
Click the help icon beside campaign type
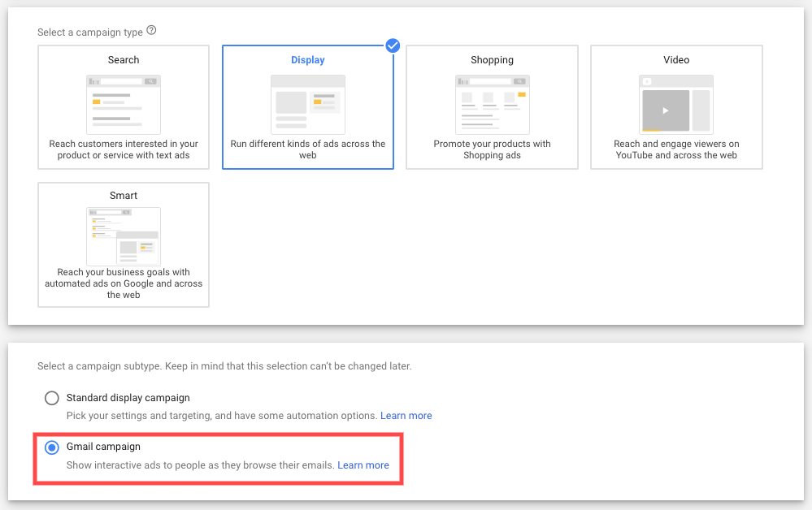pos(151,31)
